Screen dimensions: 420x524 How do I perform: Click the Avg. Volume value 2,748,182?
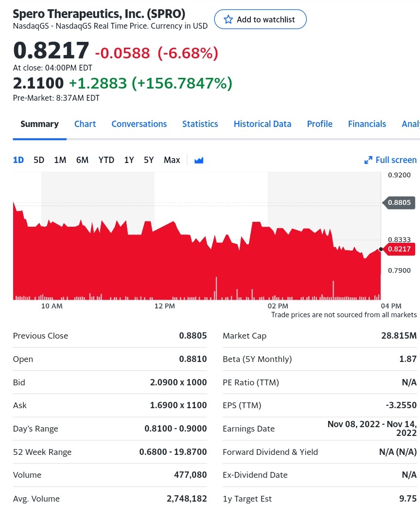pyautogui.click(x=187, y=499)
